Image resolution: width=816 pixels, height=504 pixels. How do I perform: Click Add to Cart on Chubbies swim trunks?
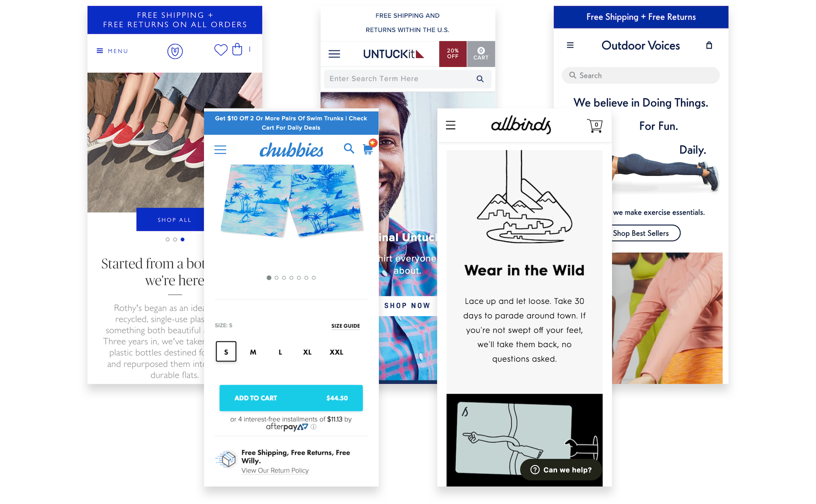pos(288,398)
